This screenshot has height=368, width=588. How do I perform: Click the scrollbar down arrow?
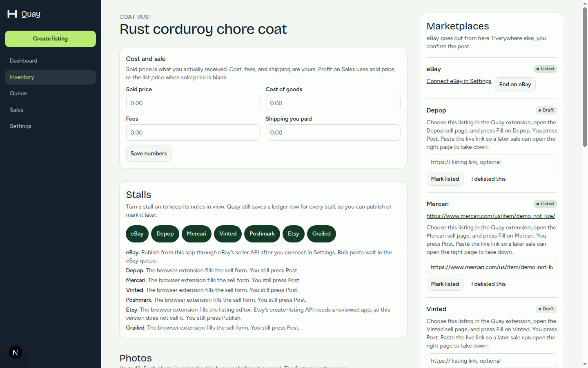(x=585, y=364)
